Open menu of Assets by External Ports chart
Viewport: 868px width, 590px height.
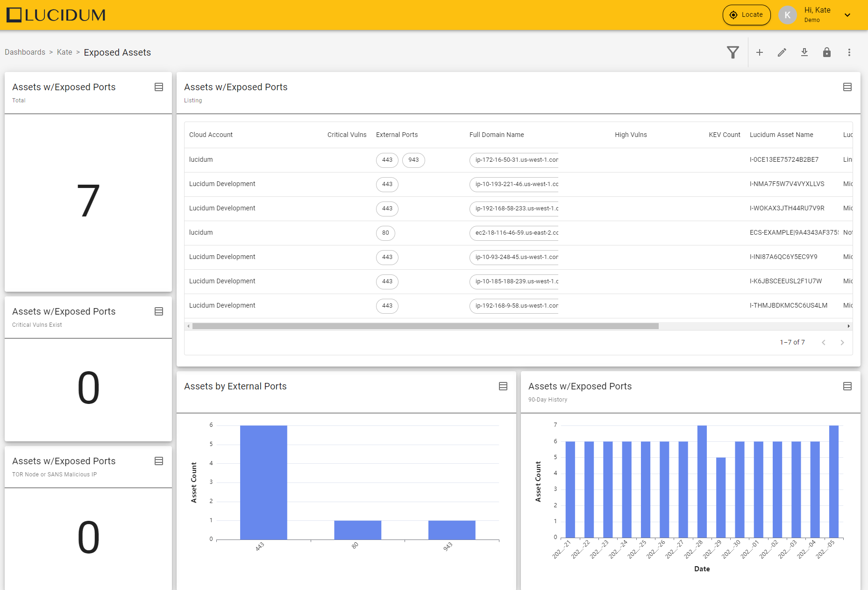click(503, 386)
